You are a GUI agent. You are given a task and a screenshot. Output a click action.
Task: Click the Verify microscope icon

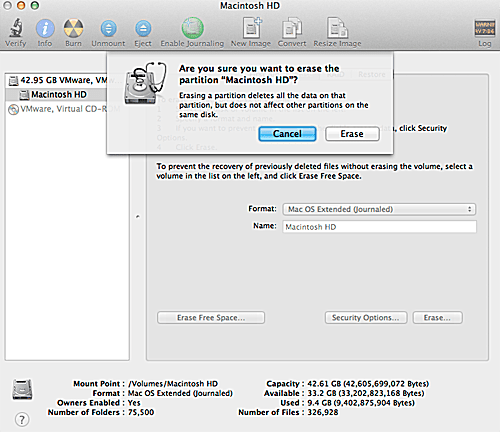pyautogui.click(x=16, y=28)
